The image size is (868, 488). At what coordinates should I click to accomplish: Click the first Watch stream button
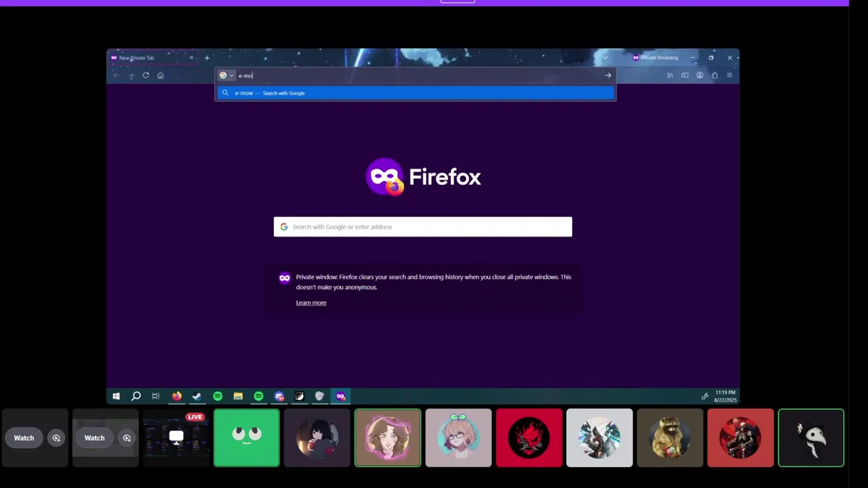pyautogui.click(x=24, y=438)
